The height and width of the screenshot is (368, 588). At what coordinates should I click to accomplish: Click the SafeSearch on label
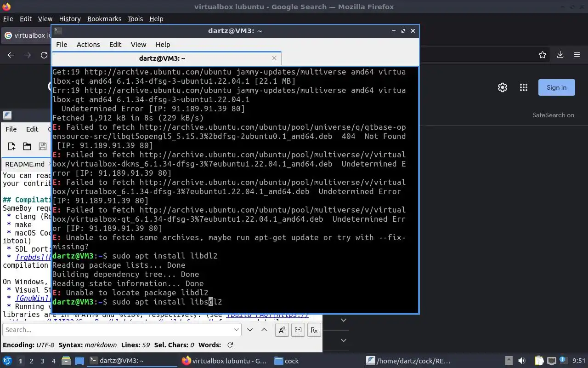coord(553,115)
